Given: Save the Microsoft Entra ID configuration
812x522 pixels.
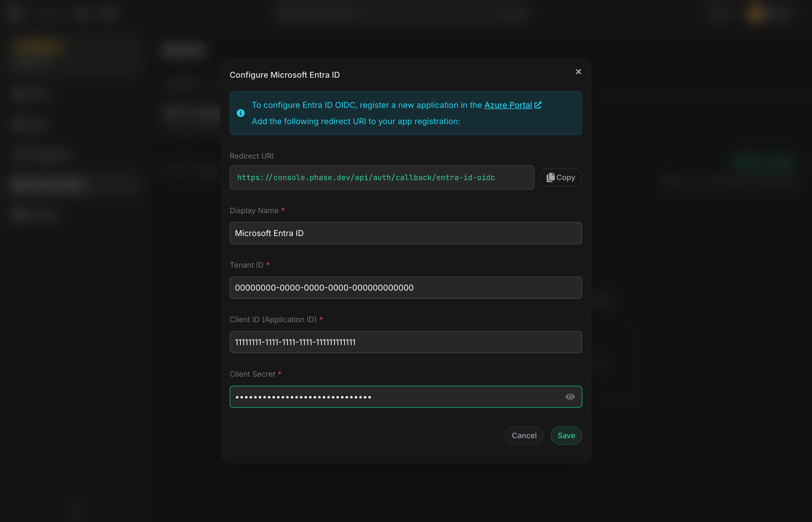Looking at the screenshot, I should [566, 435].
